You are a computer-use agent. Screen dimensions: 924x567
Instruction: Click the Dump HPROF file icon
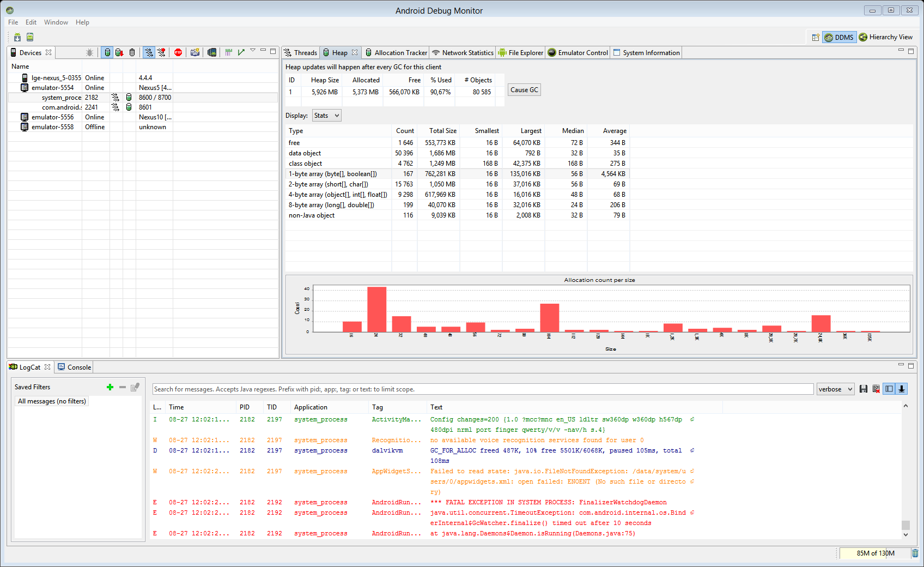click(x=119, y=52)
